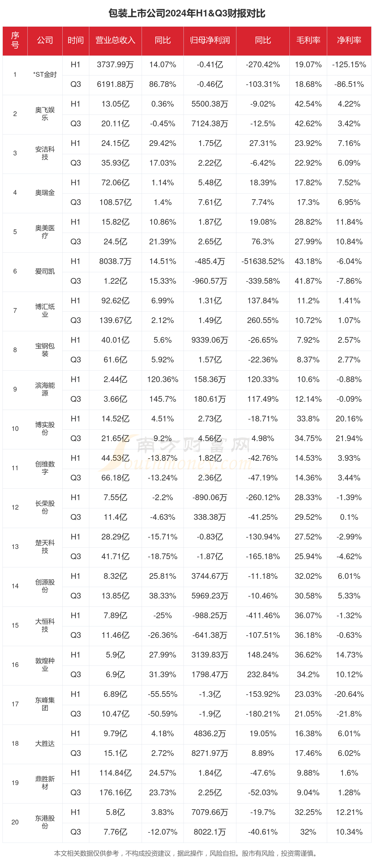
Task: Select 鼎胜新材 H1 revenue 114.84亿
Action: (x=115, y=773)
